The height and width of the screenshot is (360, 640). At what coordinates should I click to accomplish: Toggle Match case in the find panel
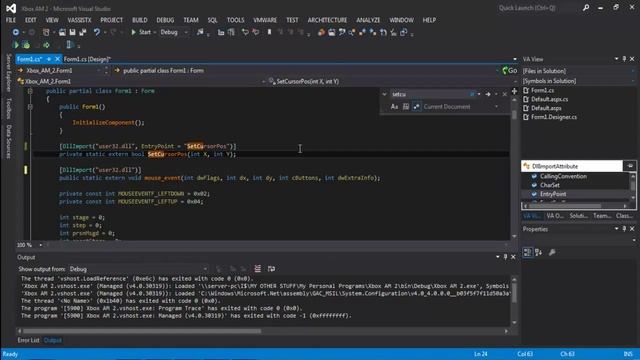click(x=394, y=107)
